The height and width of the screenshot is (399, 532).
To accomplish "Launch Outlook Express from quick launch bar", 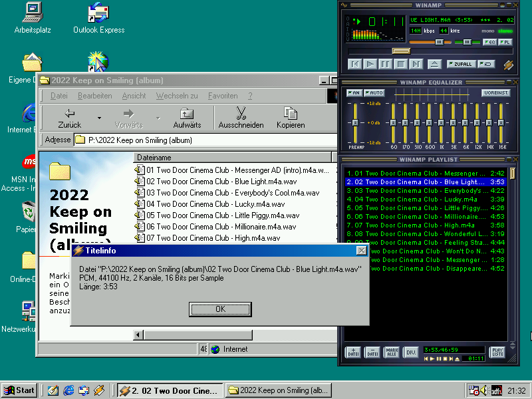I will tap(84, 390).
